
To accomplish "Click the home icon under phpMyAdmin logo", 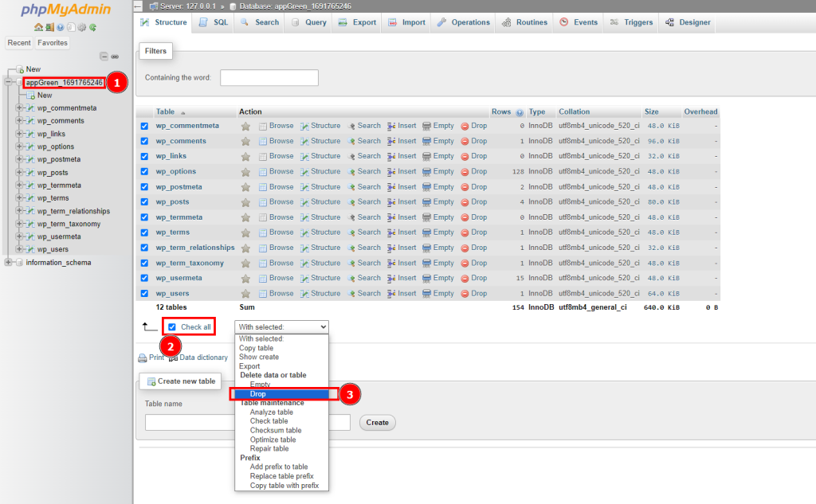I will click(x=38, y=27).
